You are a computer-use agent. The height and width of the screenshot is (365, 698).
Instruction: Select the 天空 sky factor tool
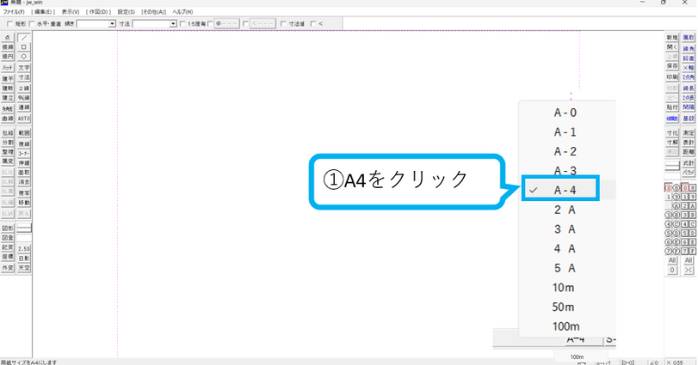24,268
